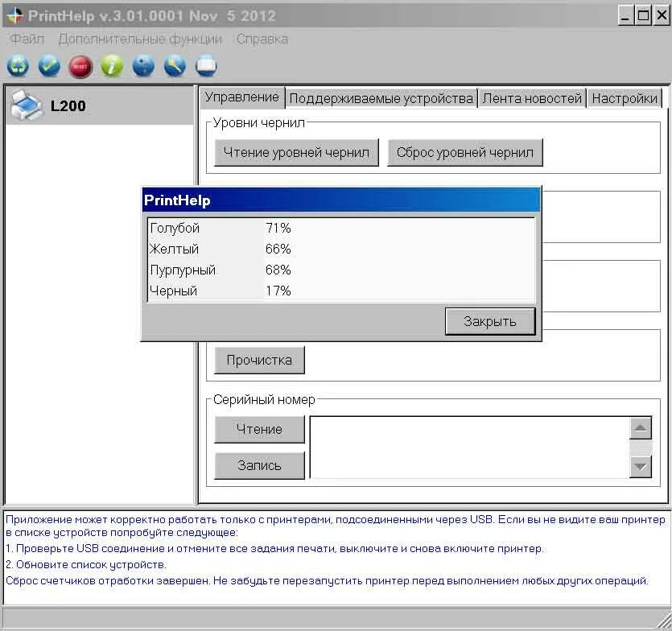Click the blue ink drops toolbar icon
This screenshot has width=672, height=631.
(x=143, y=67)
